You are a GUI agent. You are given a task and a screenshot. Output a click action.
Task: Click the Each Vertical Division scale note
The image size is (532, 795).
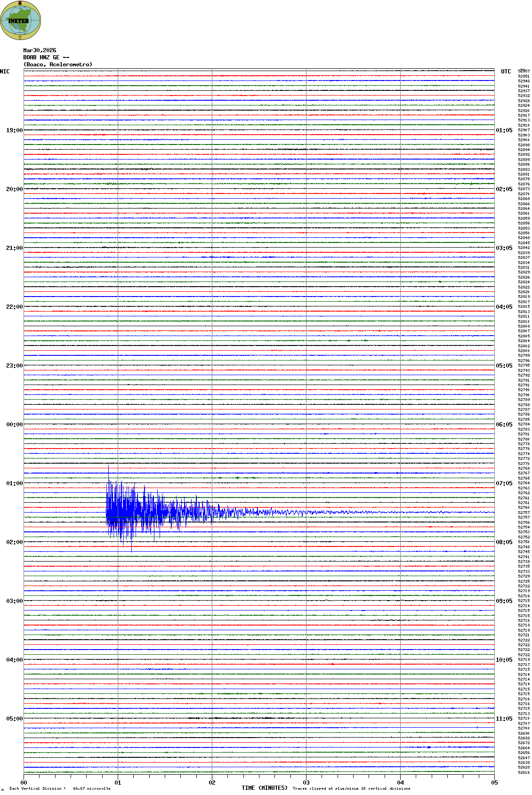click(x=60, y=788)
